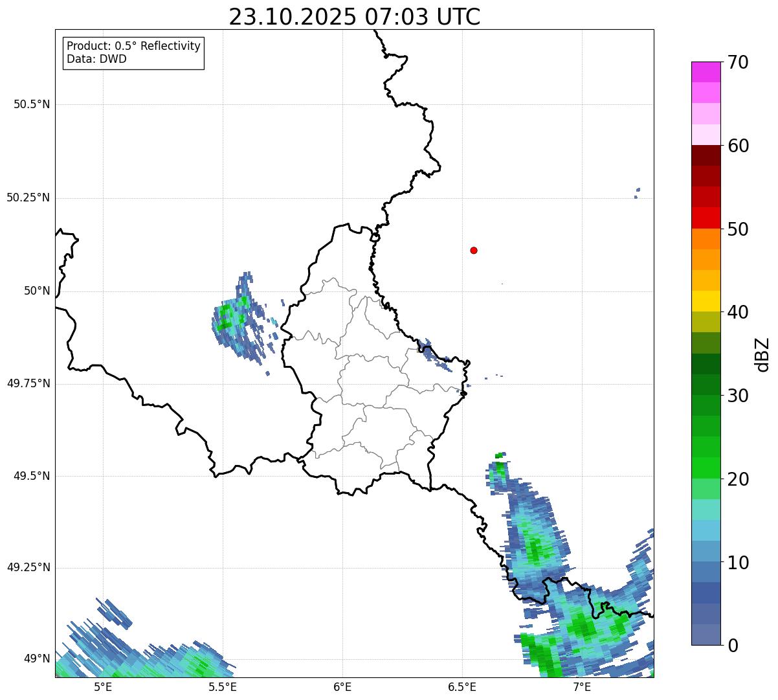
Task: Pick the dark maroon swatch just below 60
Action: click(x=706, y=155)
